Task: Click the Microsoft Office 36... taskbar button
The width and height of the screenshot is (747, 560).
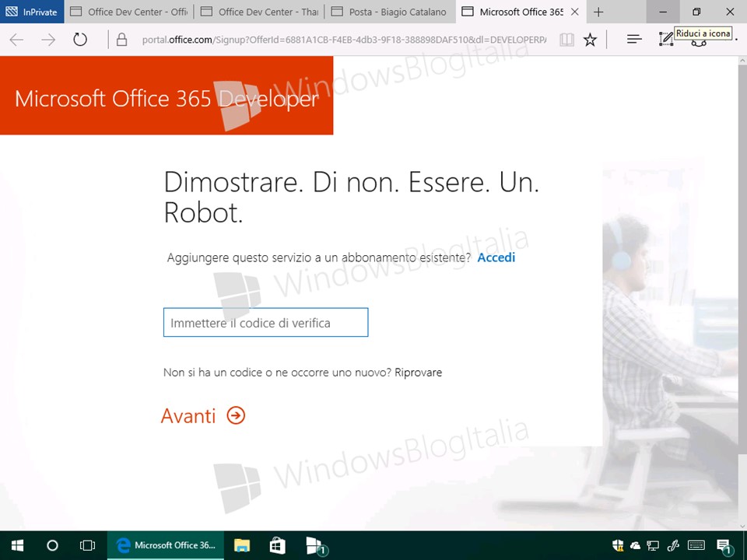Action: pos(165,545)
